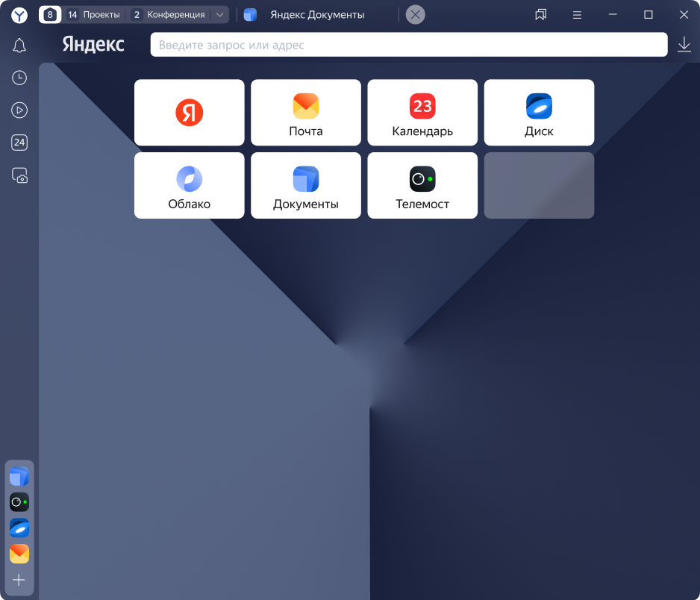
Task: Launch Documents app in sidebar dock
Action: tap(19, 476)
